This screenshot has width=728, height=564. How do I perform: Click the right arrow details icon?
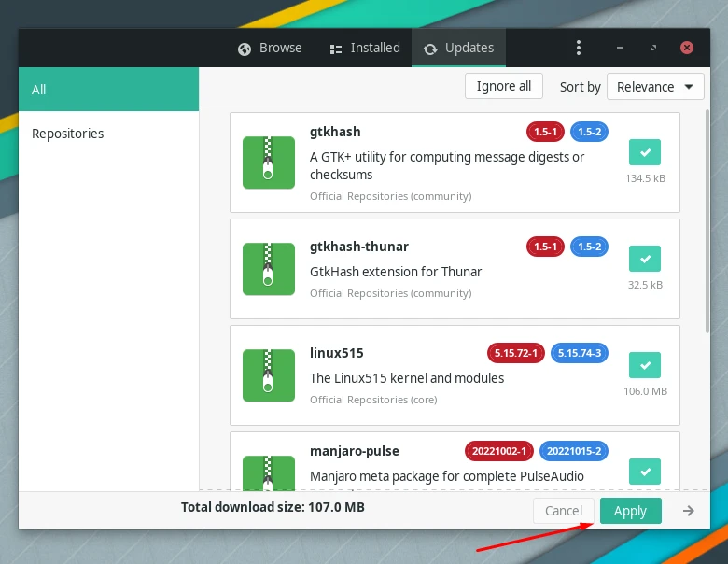[689, 511]
